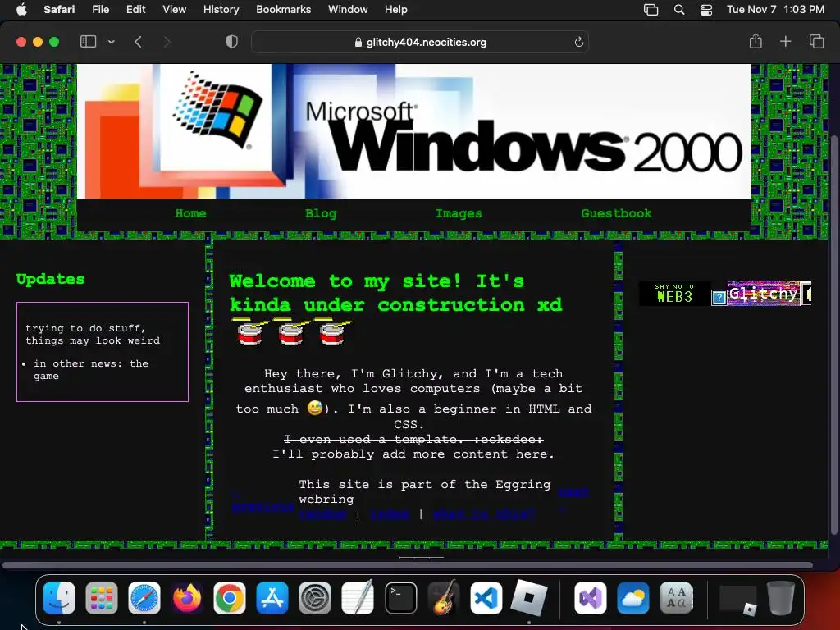Open Terminal from the Dock
The width and height of the screenshot is (840, 630).
pos(400,598)
